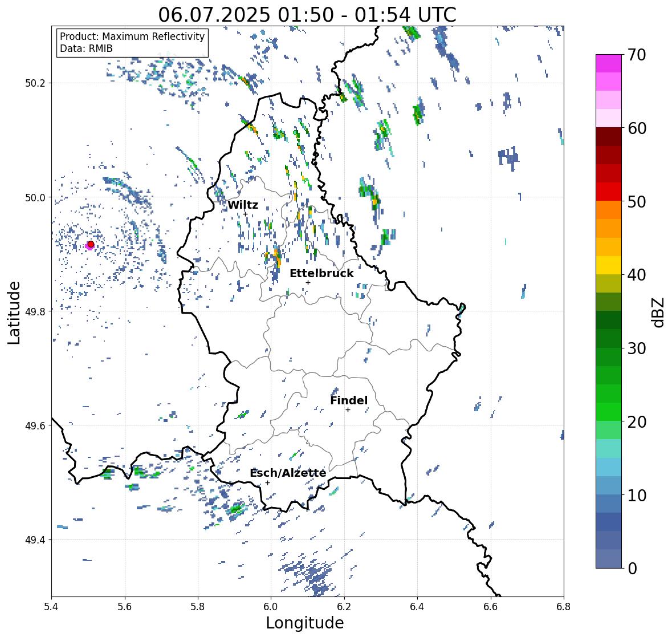
Task: Click the 70 value on colorbar
Action: click(x=637, y=55)
